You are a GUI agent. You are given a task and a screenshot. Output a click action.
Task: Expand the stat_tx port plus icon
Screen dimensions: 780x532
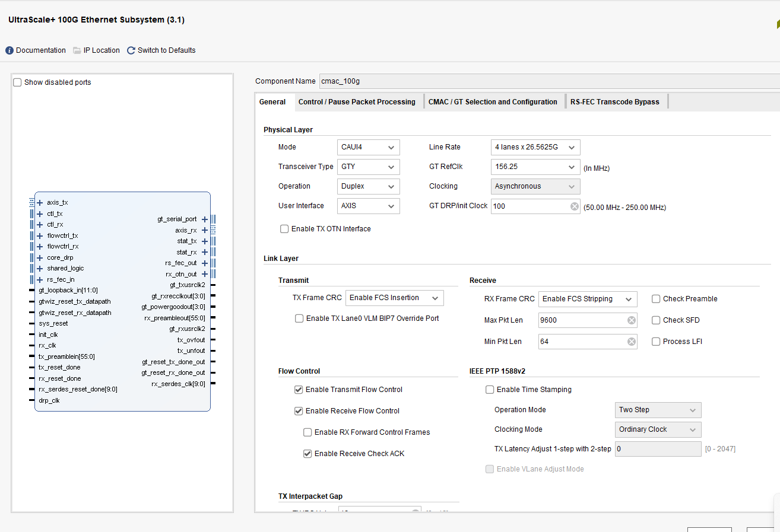coord(205,241)
